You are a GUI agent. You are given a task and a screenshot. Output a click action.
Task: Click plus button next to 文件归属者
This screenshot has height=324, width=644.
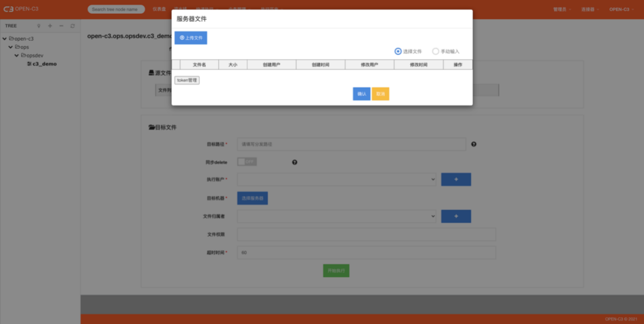(456, 216)
